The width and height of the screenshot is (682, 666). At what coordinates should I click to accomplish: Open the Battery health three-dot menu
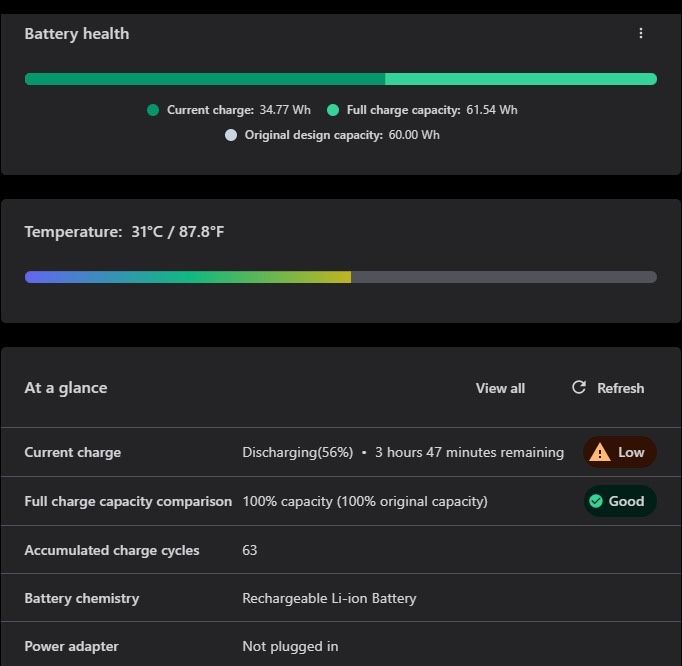coord(641,33)
